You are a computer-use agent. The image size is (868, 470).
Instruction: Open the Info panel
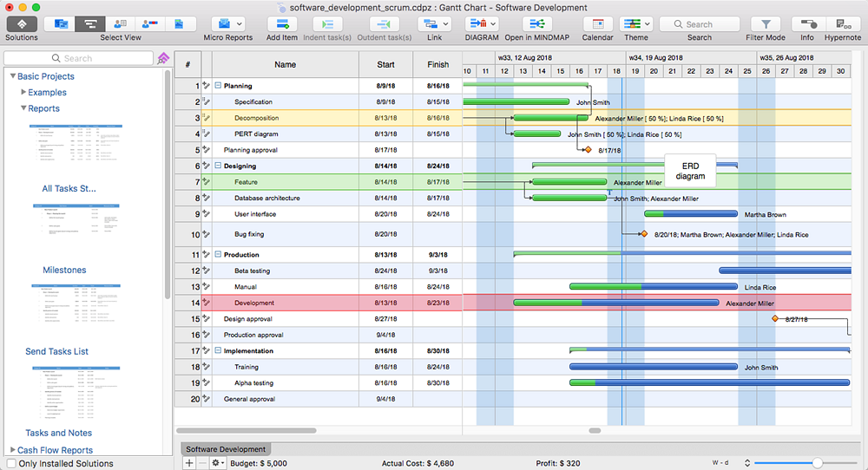(807, 25)
